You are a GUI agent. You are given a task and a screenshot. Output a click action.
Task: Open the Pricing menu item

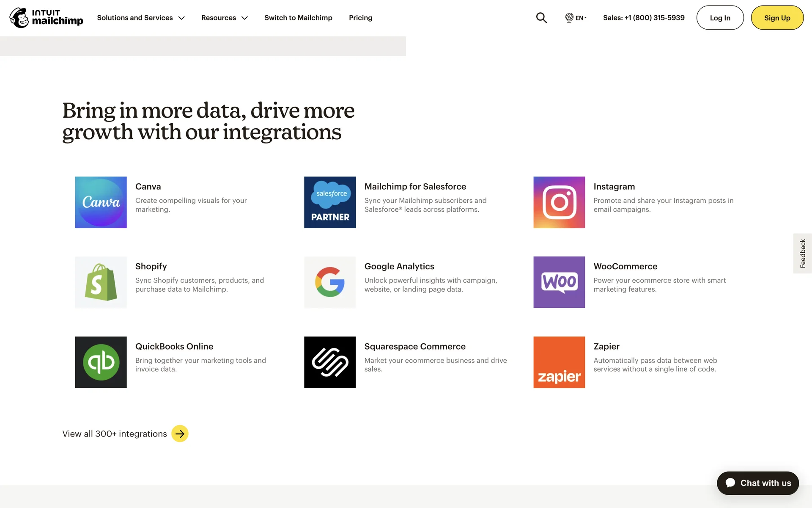360,18
